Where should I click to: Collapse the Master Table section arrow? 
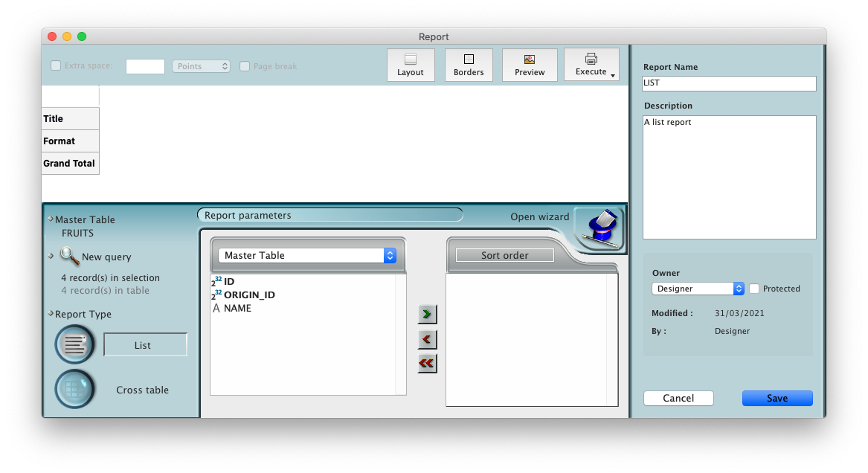tap(51, 219)
